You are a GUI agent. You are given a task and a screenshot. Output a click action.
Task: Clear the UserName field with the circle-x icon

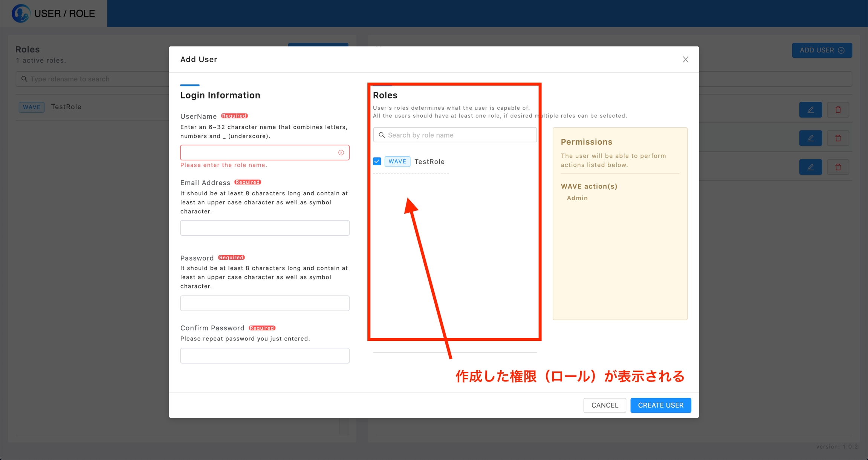click(341, 153)
